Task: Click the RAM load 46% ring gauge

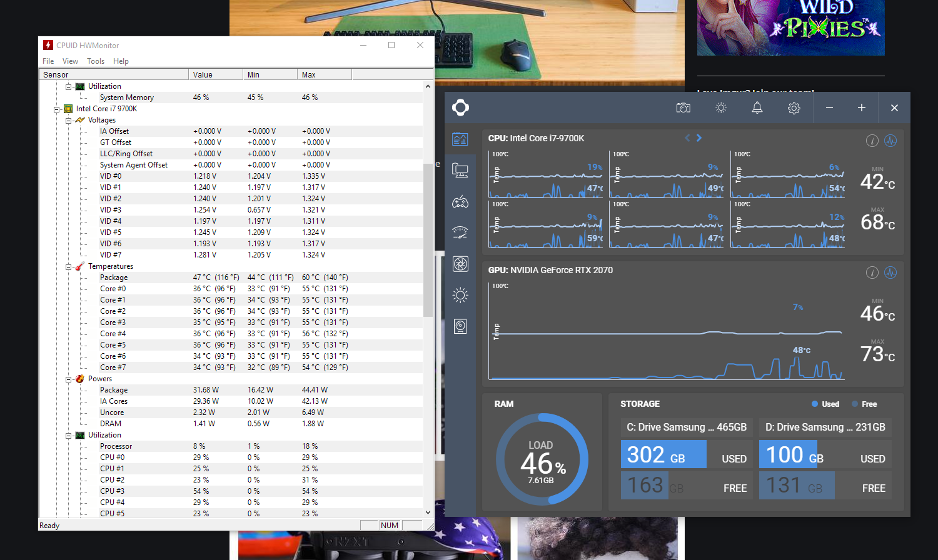Action: [x=542, y=459]
